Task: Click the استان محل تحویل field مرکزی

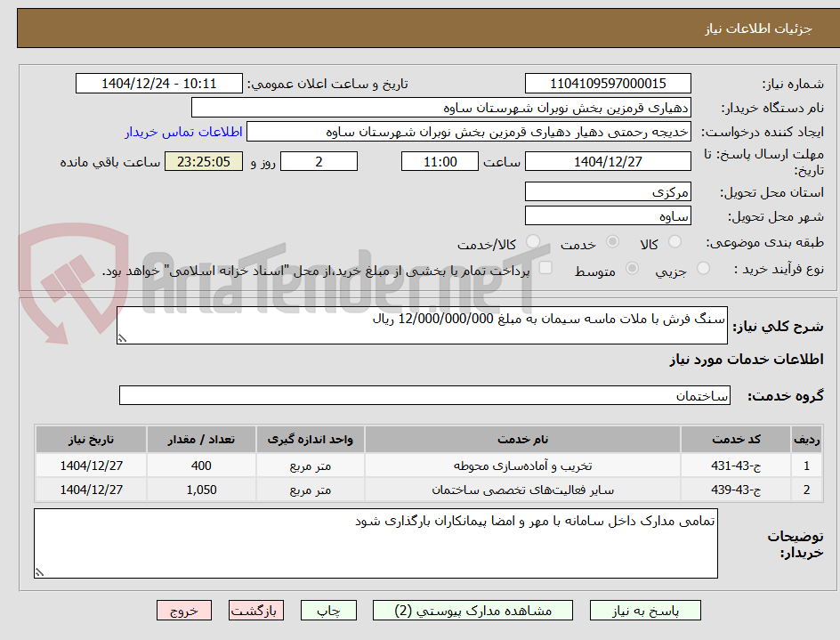Action: click(608, 192)
